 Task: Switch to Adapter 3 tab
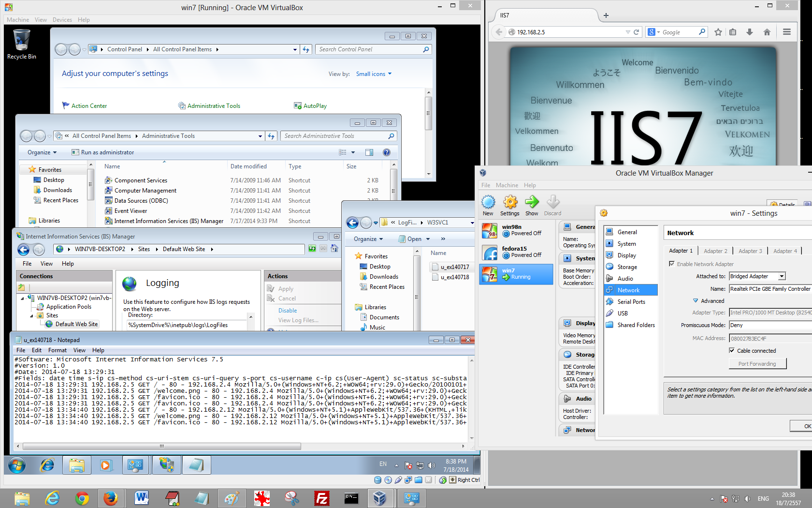750,251
